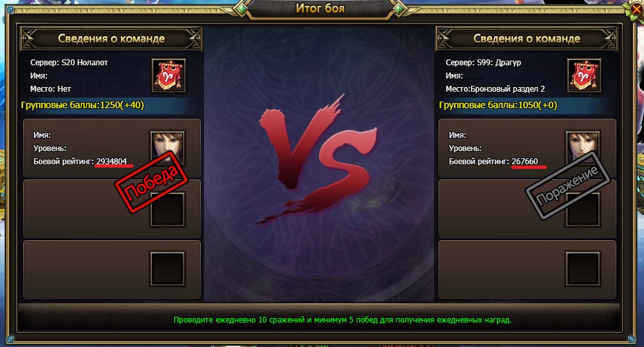Click right team's third empty member slot
This screenshot has width=644, height=347.
pyautogui.click(x=583, y=269)
